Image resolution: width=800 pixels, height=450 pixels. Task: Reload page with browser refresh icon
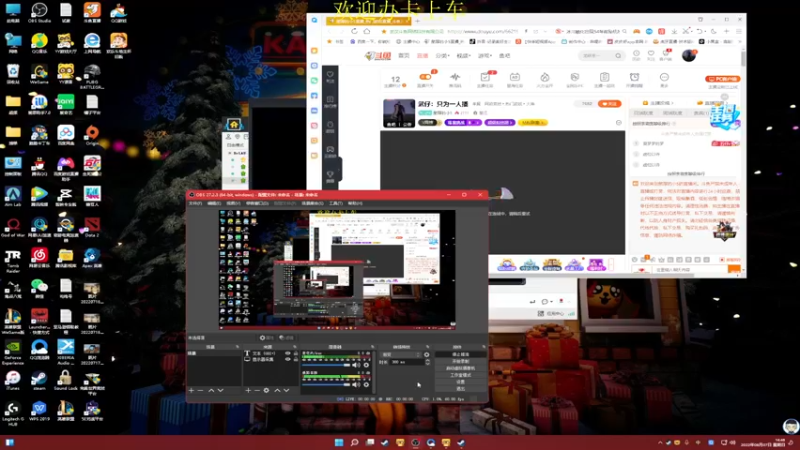point(354,31)
